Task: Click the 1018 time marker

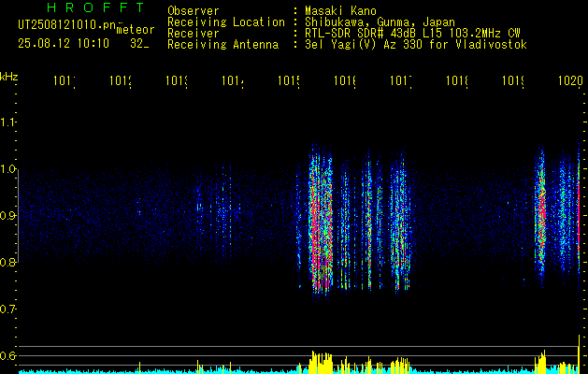Action: [457, 80]
